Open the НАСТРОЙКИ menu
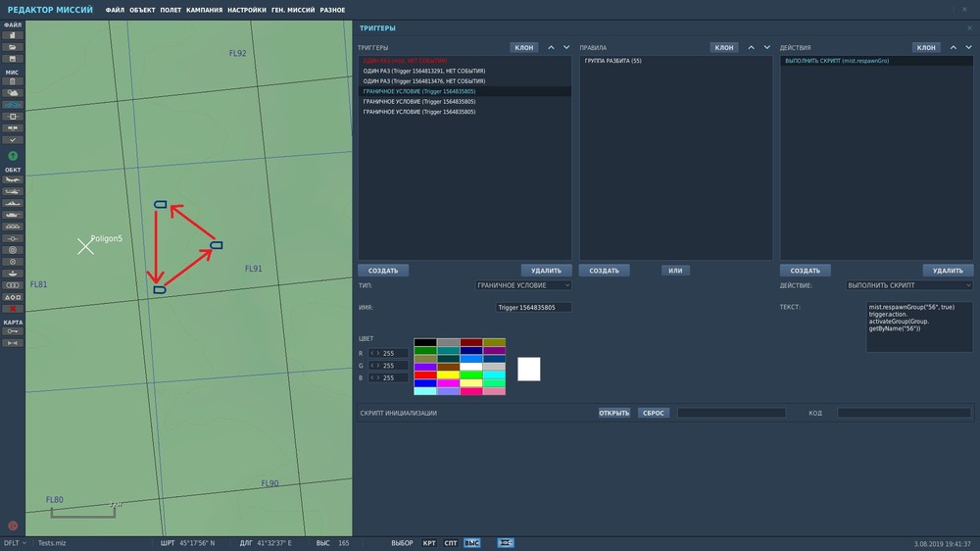The height and width of the screenshot is (551, 980). click(246, 9)
